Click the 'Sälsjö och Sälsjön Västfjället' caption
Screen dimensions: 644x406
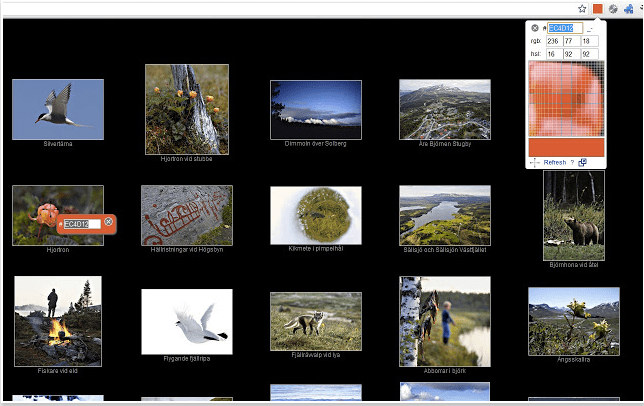pyautogui.click(x=445, y=250)
